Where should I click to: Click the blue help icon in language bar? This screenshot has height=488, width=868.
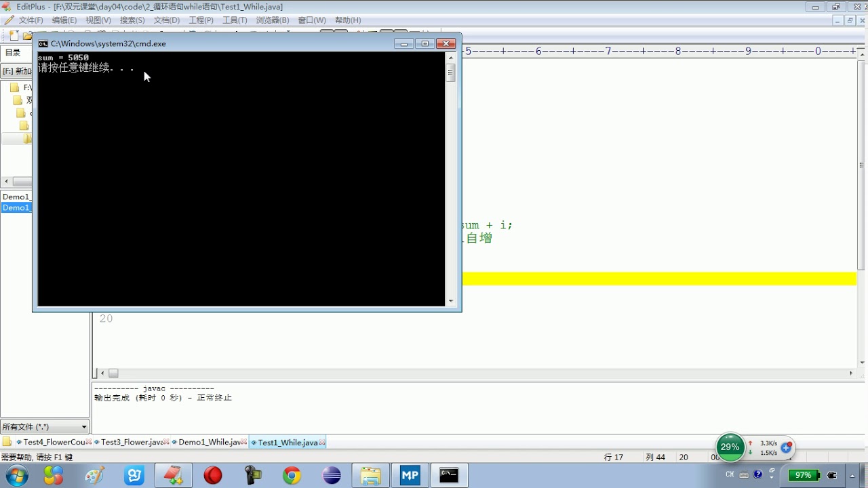coord(757,474)
